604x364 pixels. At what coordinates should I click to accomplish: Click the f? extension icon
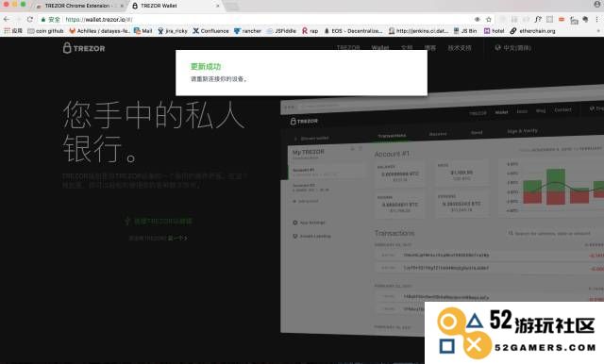coord(538,19)
